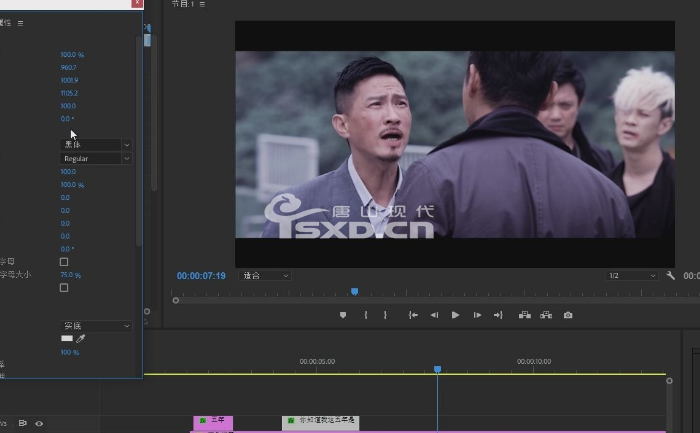The image size is (700, 433).
Task: Step back one frame
Action: point(434,315)
